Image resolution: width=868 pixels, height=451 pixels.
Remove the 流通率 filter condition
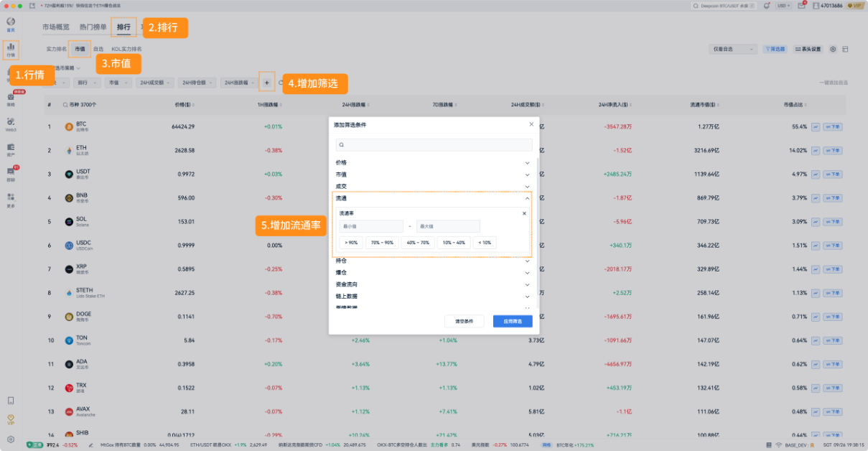(524, 213)
